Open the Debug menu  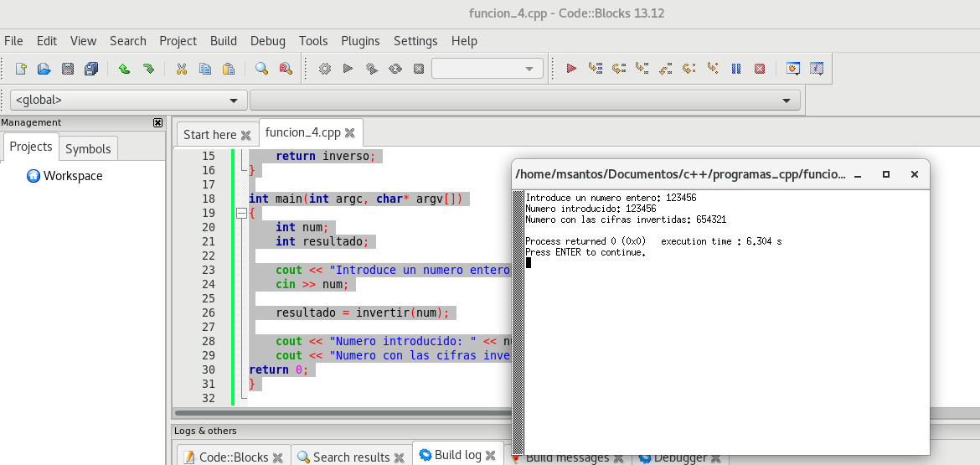point(267,41)
